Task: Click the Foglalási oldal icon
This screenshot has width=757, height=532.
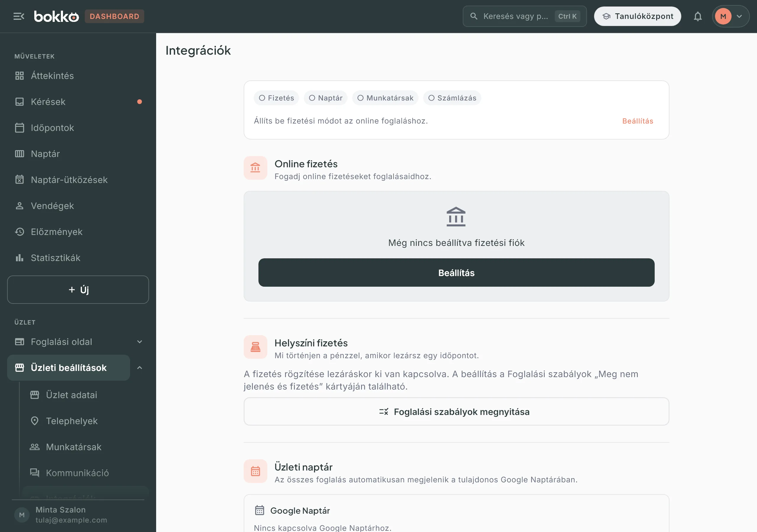Action: [20, 342]
